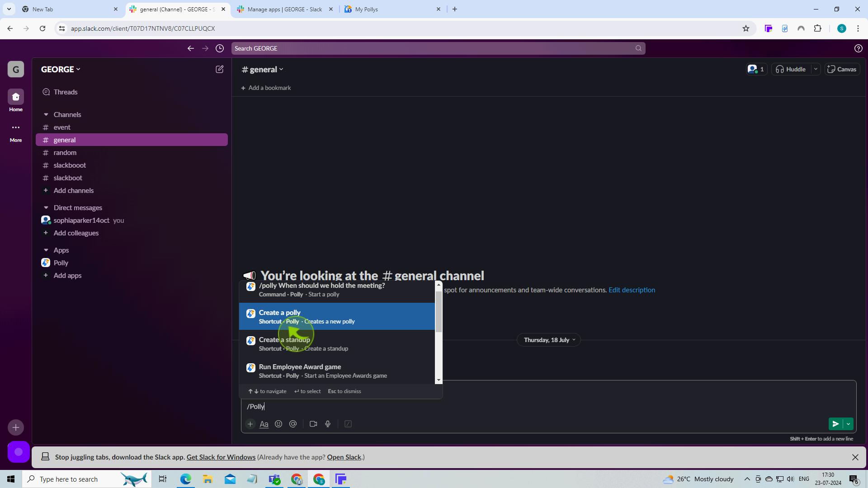The width and height of the screenshot is (868, 488).
Task: Open the emoji picker icon
Action: pos(278,424)
